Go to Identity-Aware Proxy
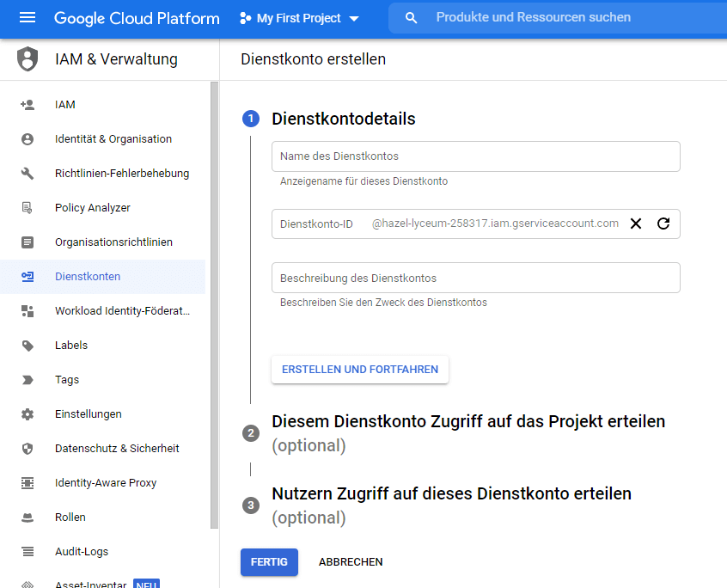This screenshot has height=588, width=727. click(x=103, y=483)
